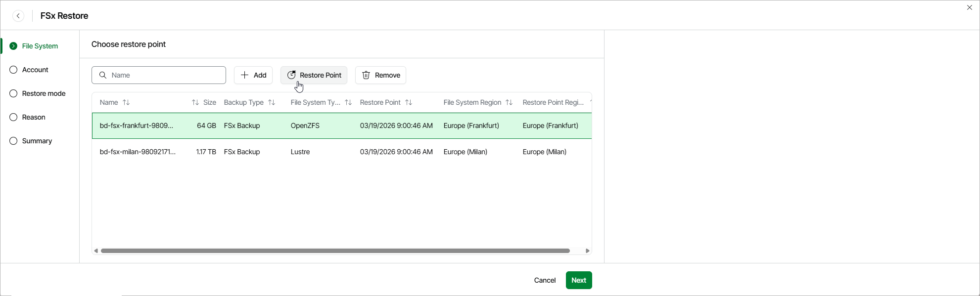Sort the table by Name column
This screenshot has height=296, width=980.
pos(126,102)
